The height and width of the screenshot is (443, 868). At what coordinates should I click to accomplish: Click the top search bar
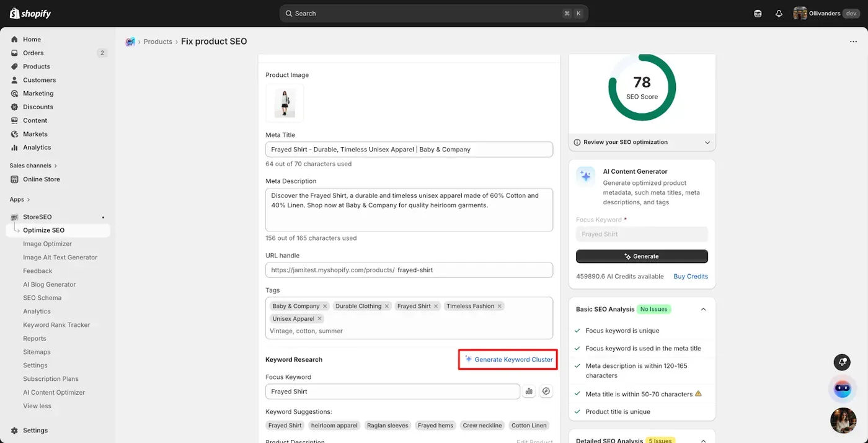click(433, 14)
